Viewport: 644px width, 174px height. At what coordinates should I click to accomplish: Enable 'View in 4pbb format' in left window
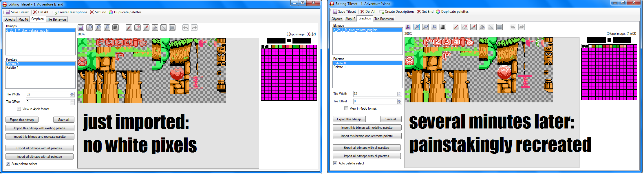click(x=19, y=109)
